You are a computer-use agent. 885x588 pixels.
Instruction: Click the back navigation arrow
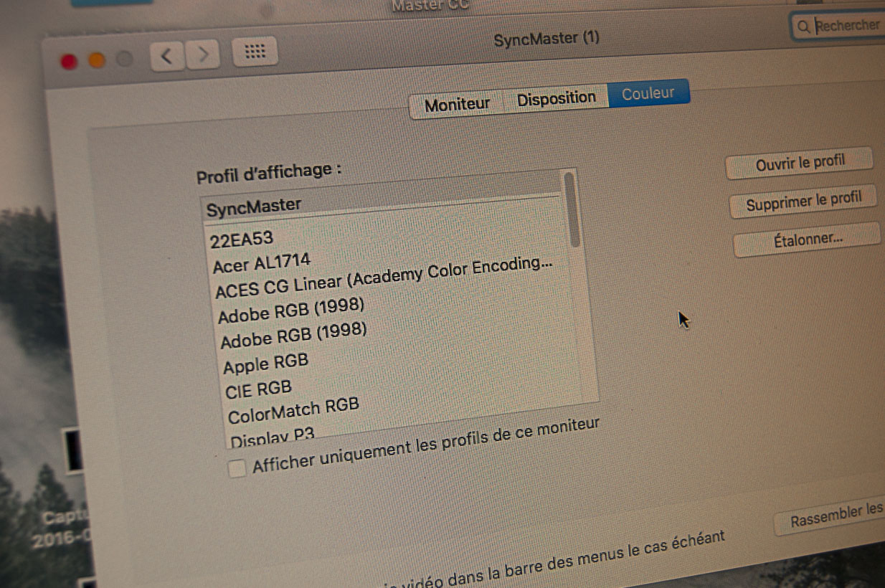click(x=167, y=55)
